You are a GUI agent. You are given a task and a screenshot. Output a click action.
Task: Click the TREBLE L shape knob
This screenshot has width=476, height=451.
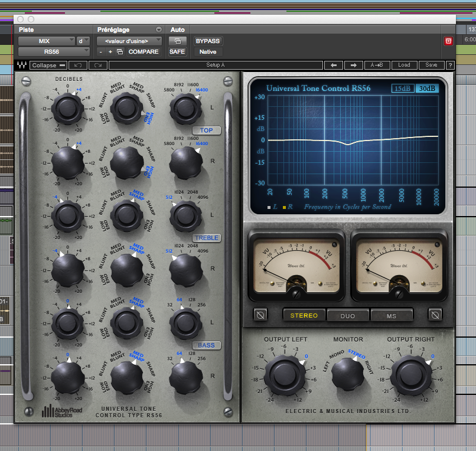126,216
